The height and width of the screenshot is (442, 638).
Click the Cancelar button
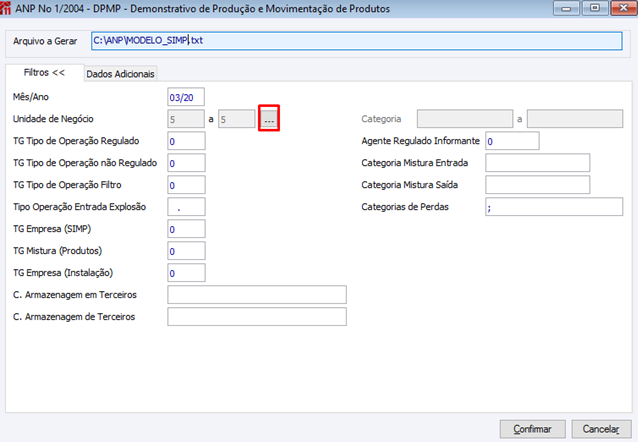point(601,429)
